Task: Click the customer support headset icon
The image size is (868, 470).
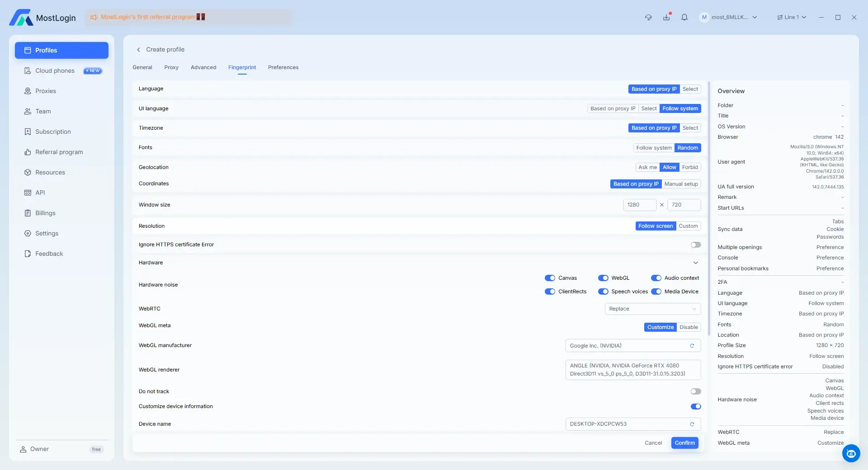Action: (648, 17)
